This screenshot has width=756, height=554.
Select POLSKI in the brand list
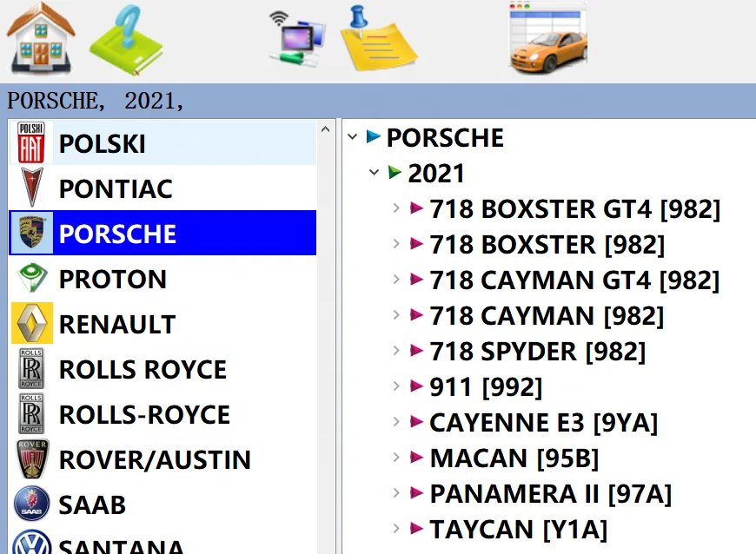(162, 142)
